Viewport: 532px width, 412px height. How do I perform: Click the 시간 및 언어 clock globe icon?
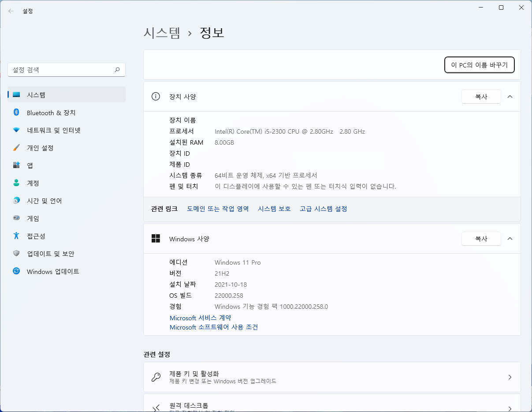[16, 201]
